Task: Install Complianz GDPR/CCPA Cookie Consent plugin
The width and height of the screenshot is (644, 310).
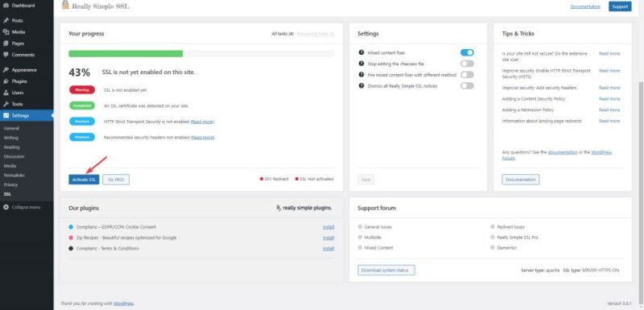Action: pos(328,227)
